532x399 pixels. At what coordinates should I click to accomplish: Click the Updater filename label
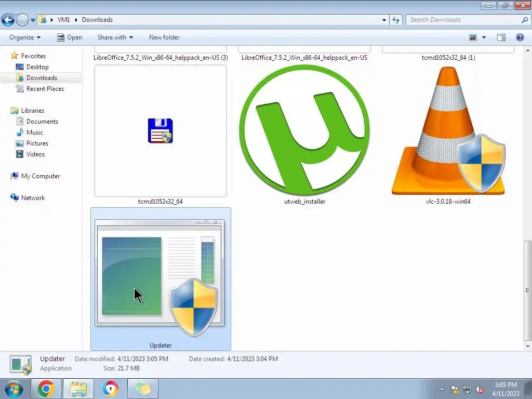point(161,345)
